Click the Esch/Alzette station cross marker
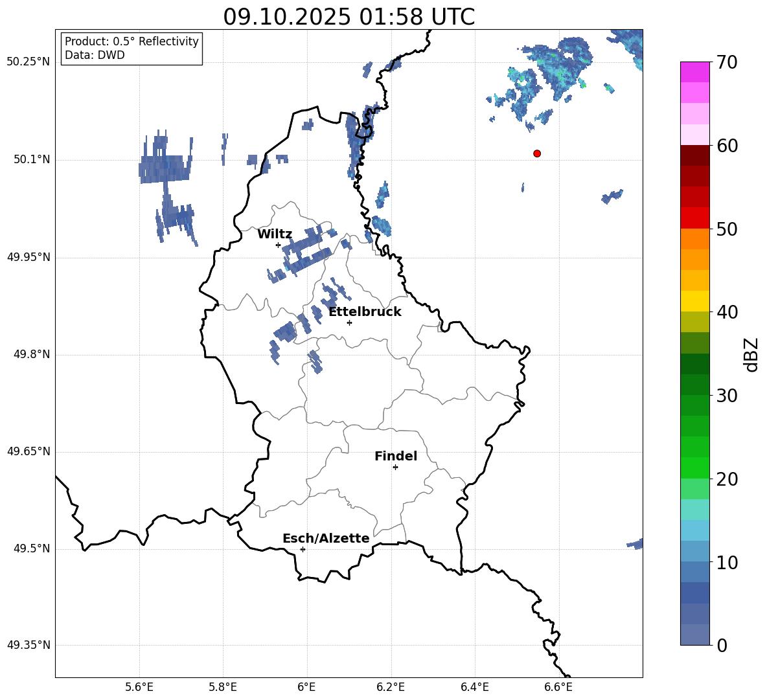Screen dimensions: 767x700 click(303, 549)
